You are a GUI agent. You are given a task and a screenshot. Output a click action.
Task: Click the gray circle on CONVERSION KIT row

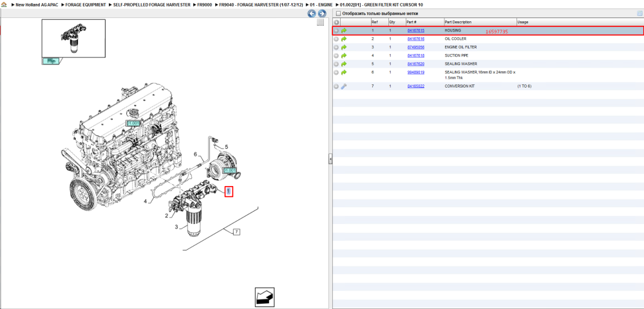pos(336,87)
